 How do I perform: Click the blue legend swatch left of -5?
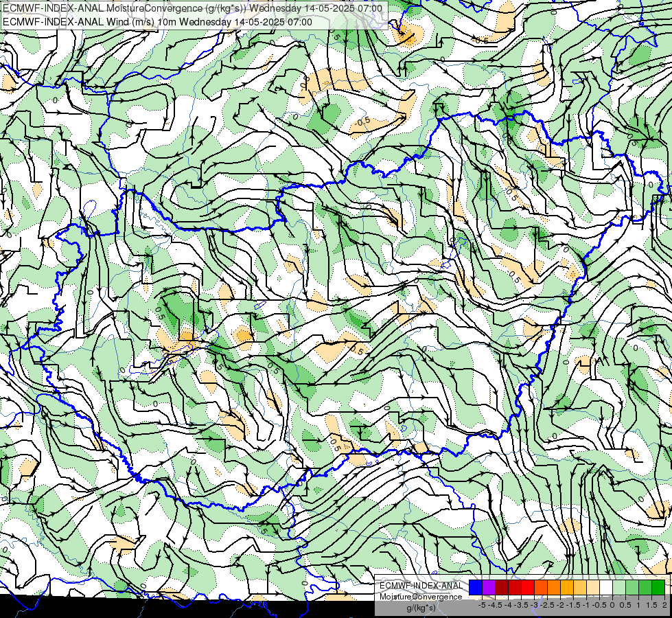coord(476,588)
